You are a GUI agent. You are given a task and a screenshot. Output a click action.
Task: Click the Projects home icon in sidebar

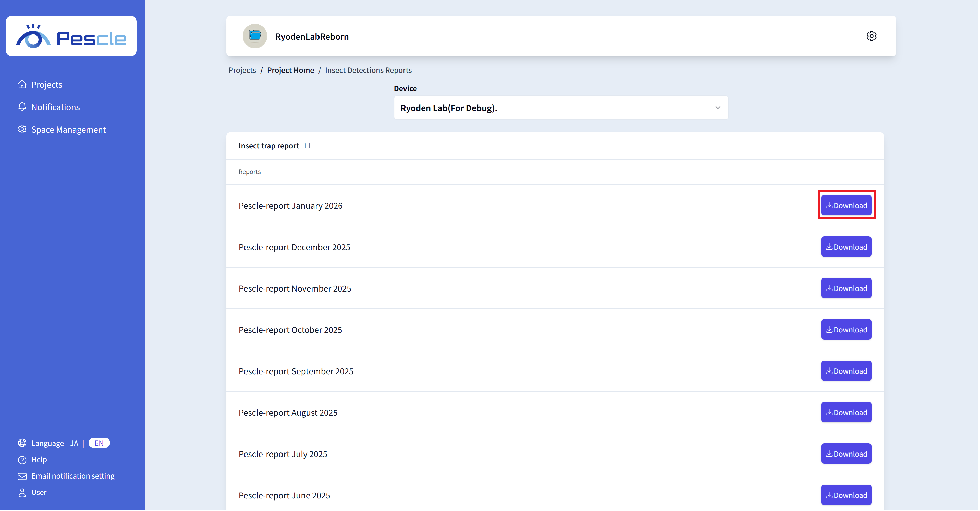22,84
